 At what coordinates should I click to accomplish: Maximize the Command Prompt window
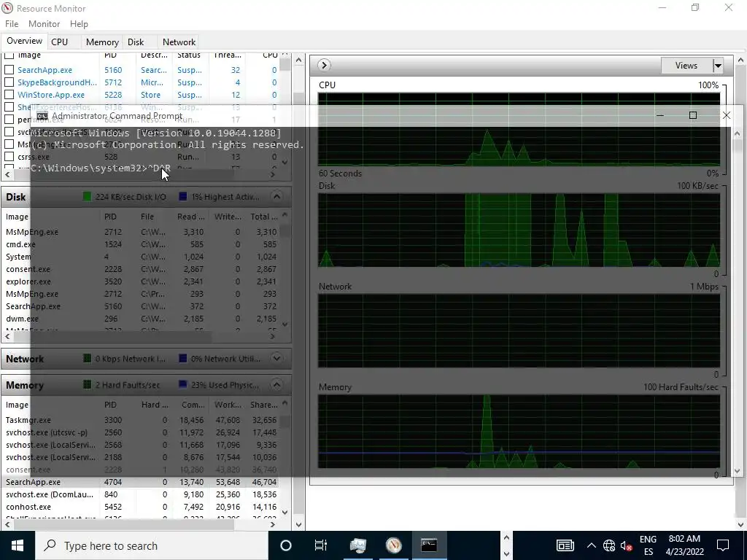[693, 115]
